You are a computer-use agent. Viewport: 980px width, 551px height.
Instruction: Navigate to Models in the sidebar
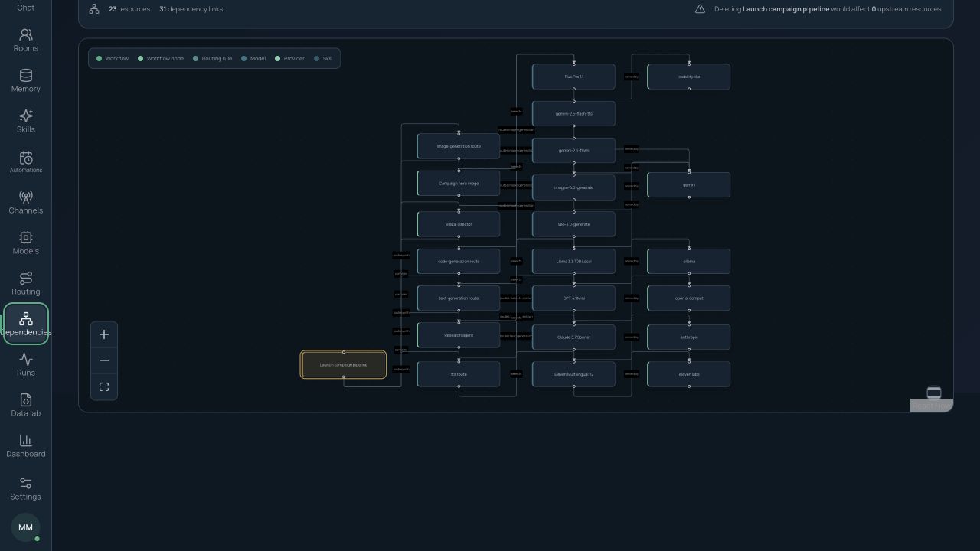coord(25,243)
